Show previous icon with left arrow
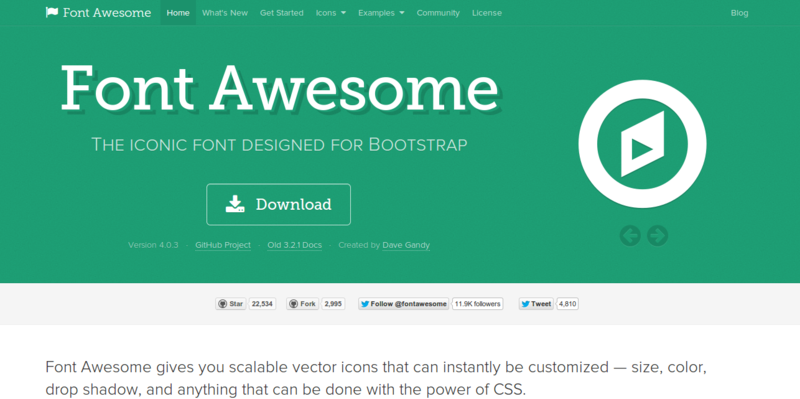The image size is (800, 399). coord(630,236)
